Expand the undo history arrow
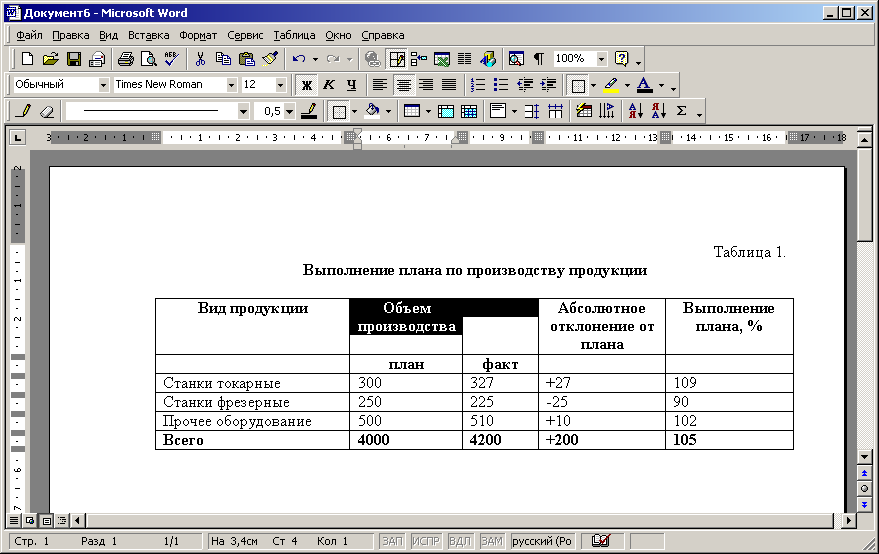 [315, 59]
